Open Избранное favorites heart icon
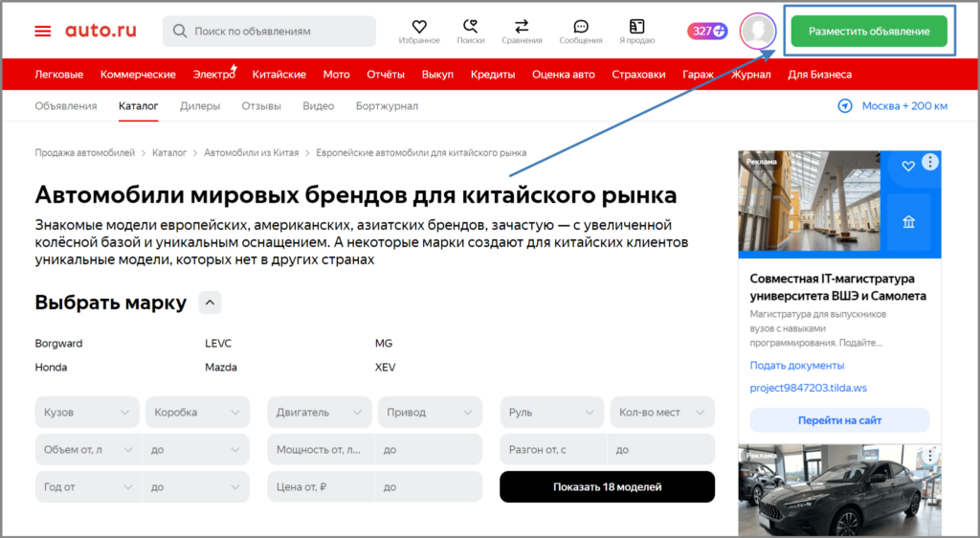The image size is (980, 538). (x=419, y=27)
